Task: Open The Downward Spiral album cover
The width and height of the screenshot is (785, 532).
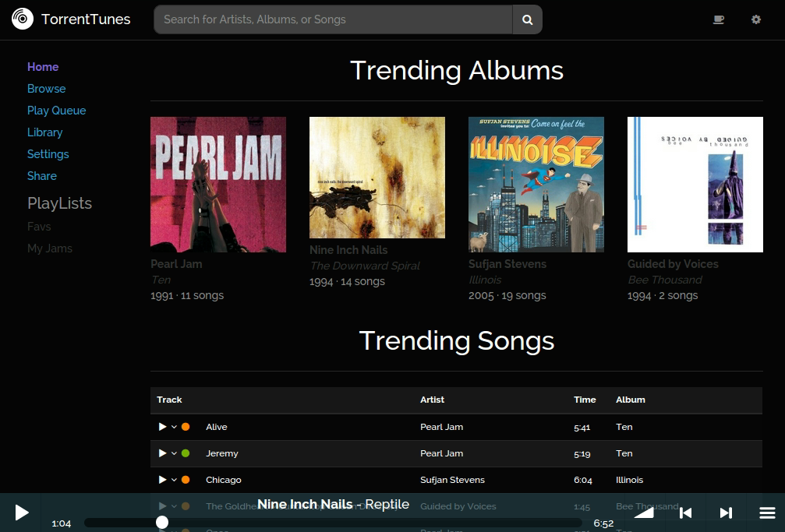Action: point(377,178)
